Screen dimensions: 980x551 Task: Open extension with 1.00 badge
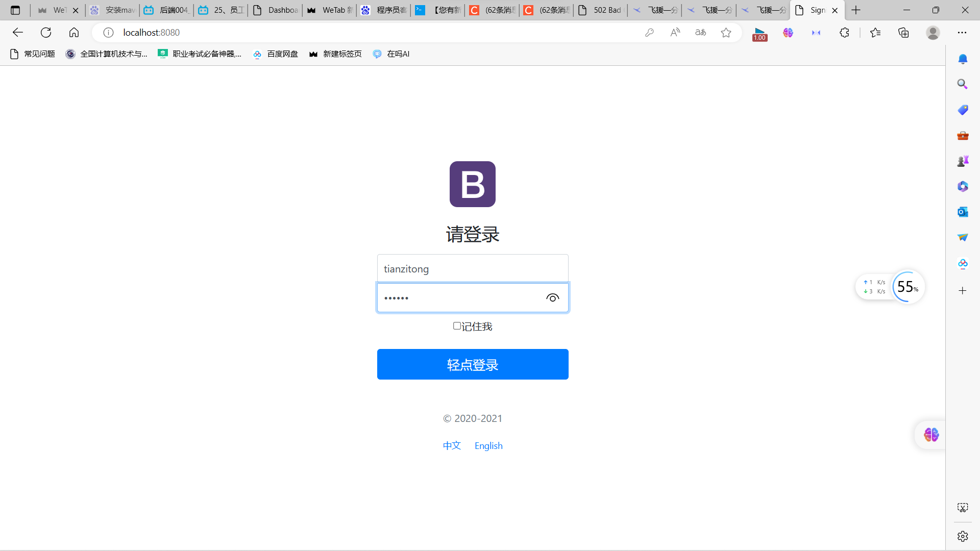pos(759,34)
